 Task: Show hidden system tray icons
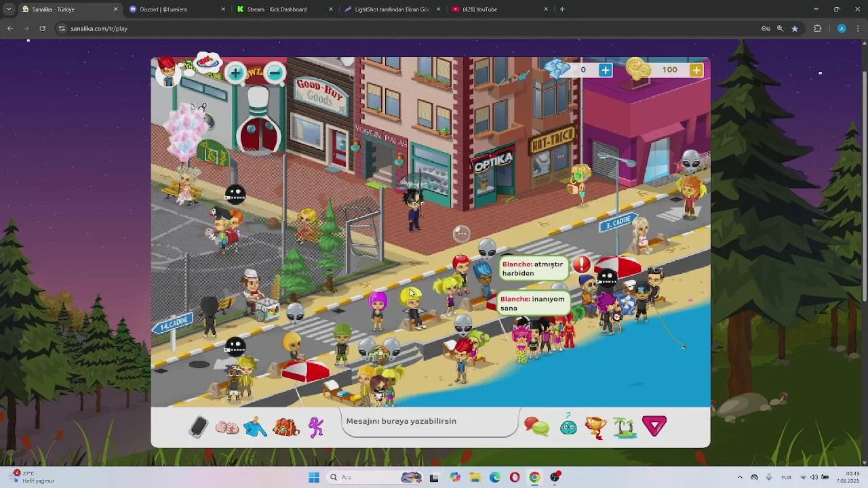point(739,477)
